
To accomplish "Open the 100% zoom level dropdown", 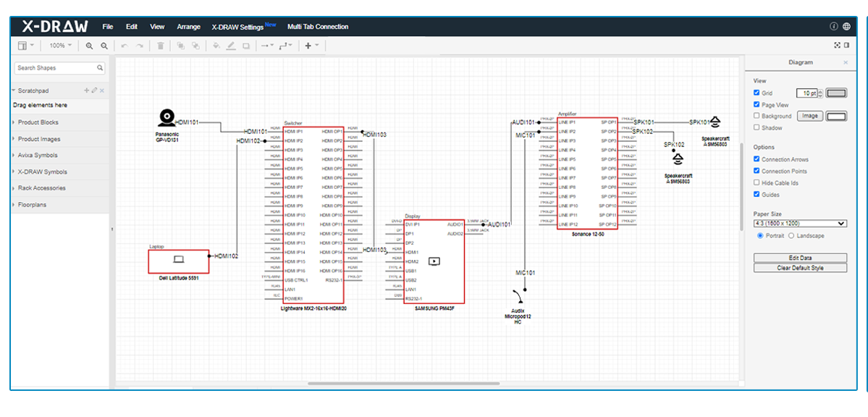I will (x=60, y=46).
